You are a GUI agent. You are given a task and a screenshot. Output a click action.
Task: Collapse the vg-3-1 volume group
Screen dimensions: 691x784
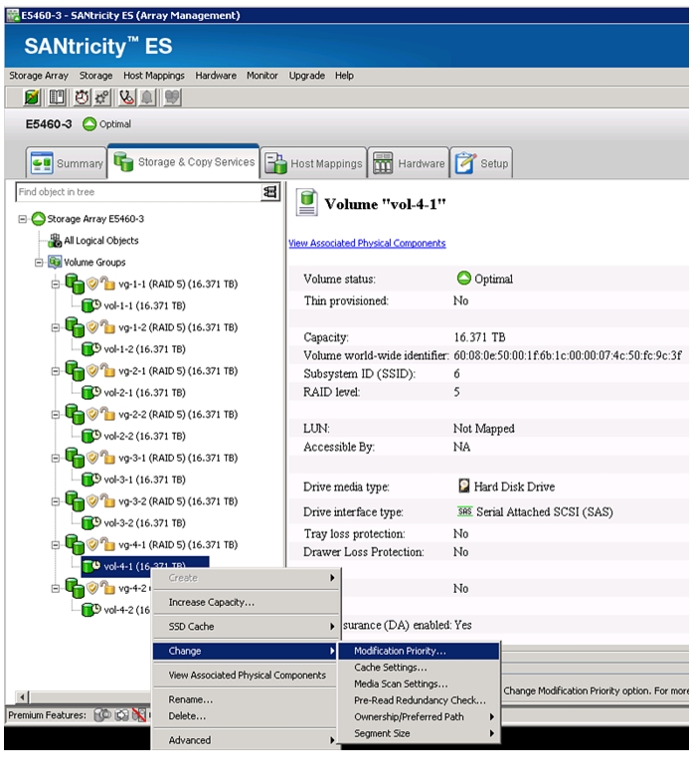(56, 458)
